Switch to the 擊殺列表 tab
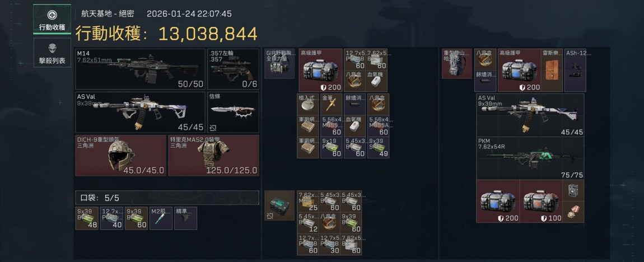Screen dimensions: 644x262 pos(52,53)
